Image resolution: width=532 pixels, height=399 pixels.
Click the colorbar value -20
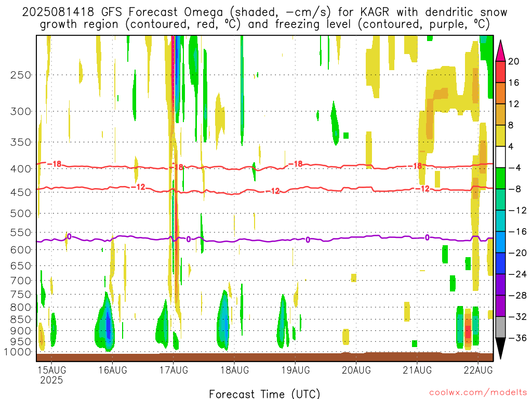(x=517, y=253)
